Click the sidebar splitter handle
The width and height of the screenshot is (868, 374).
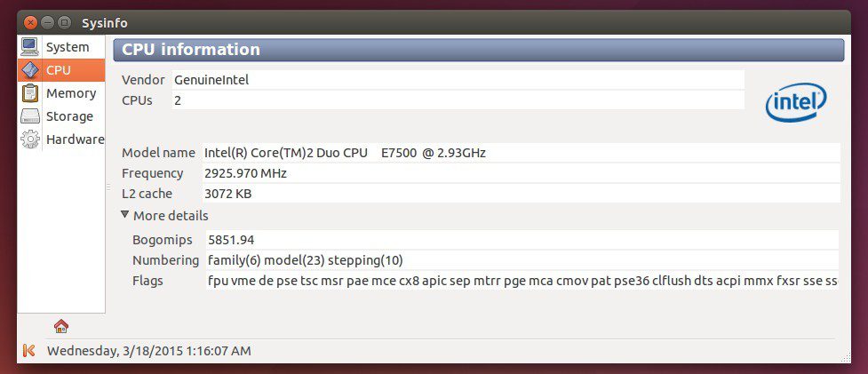pyautogui.click(x=108, y=187)
